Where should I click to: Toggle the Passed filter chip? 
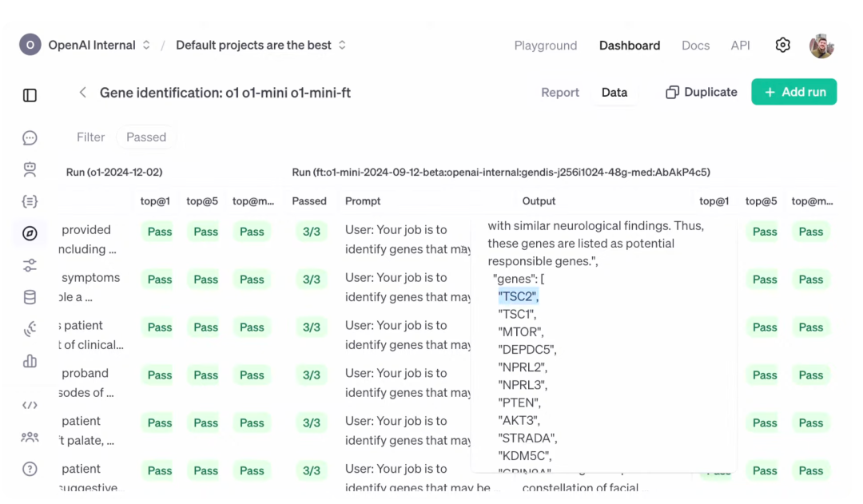pyautogui.click(x=146, y=137)
